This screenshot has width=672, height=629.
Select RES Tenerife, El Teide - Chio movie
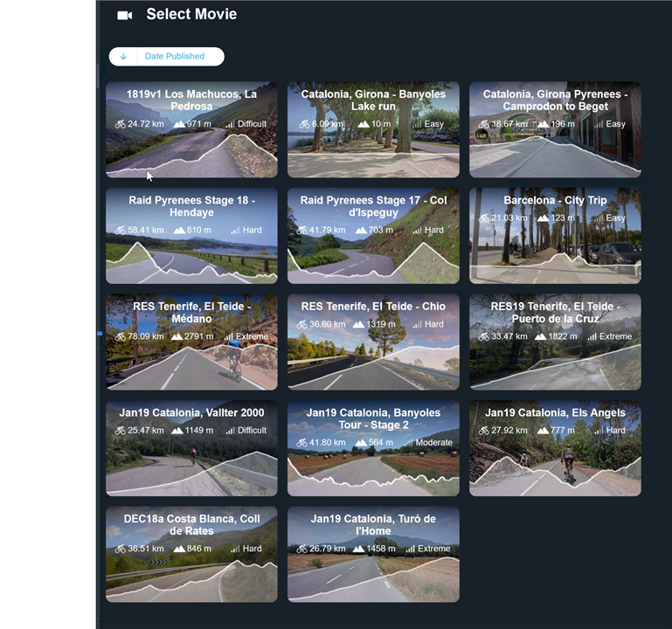[373, 342]
